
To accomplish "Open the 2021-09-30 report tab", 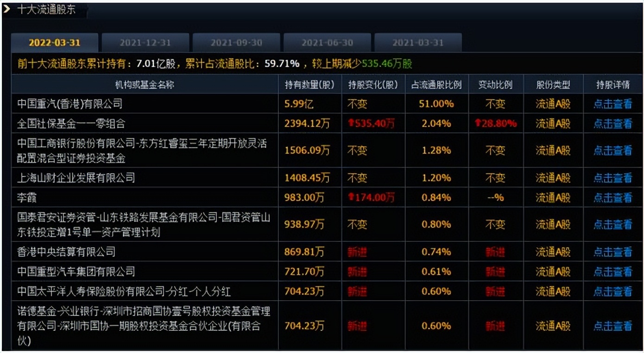I will pos(236,43).
